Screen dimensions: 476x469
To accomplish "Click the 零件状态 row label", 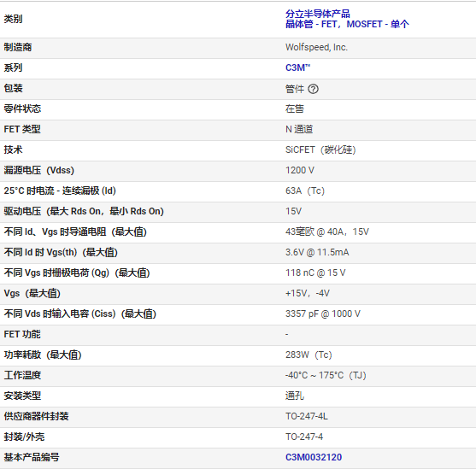I will pyautogui.click(x=22, y=108).
